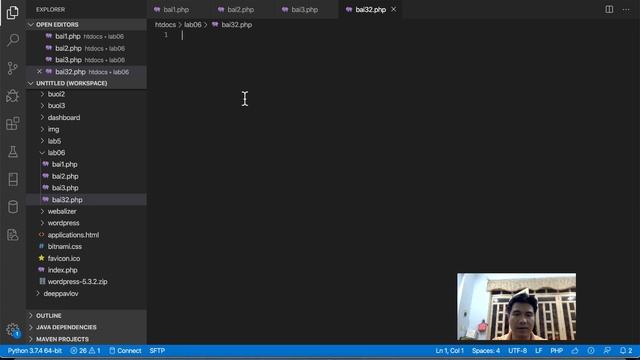
Task: Open the Source Control view
Action: [x=13, y=68]
